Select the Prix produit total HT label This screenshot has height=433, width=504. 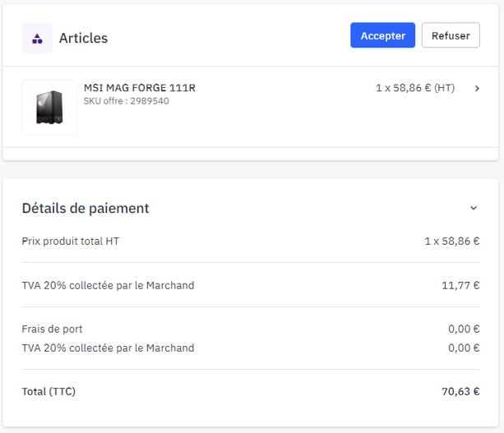(x=71, y=241)
